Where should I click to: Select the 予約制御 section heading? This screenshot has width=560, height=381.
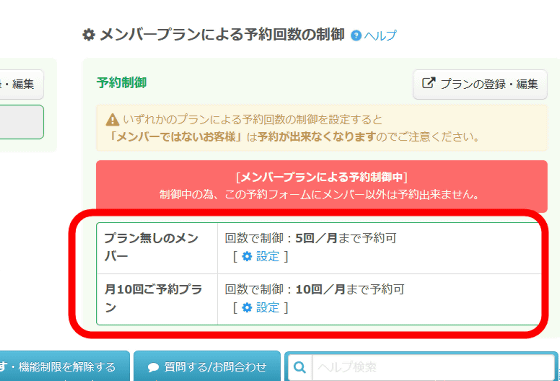(121, 83)
